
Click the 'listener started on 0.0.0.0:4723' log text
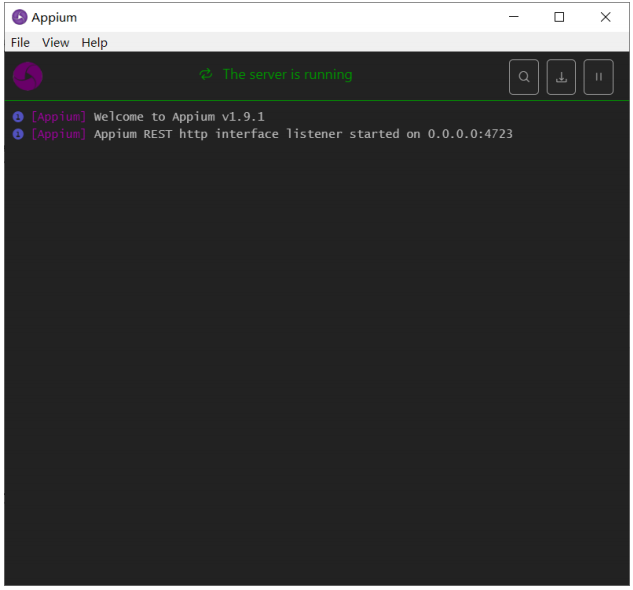click(x=399, y=134)
